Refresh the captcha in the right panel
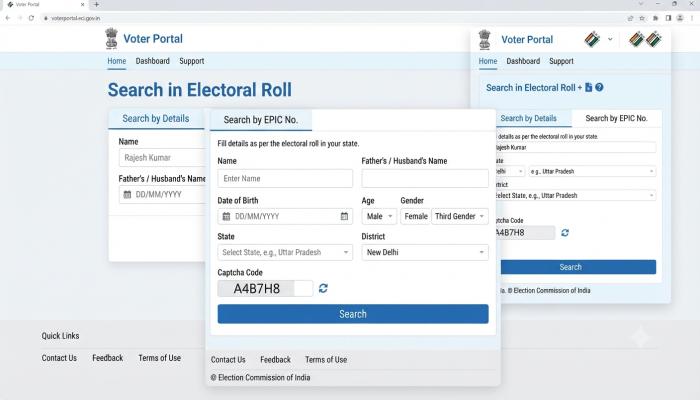700x400 pixels. 565,233
